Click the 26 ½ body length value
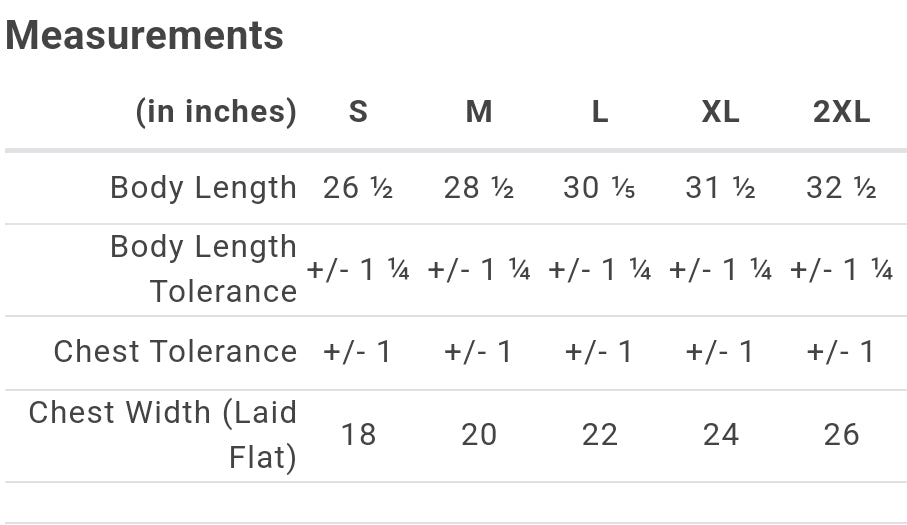 (358, 188)
